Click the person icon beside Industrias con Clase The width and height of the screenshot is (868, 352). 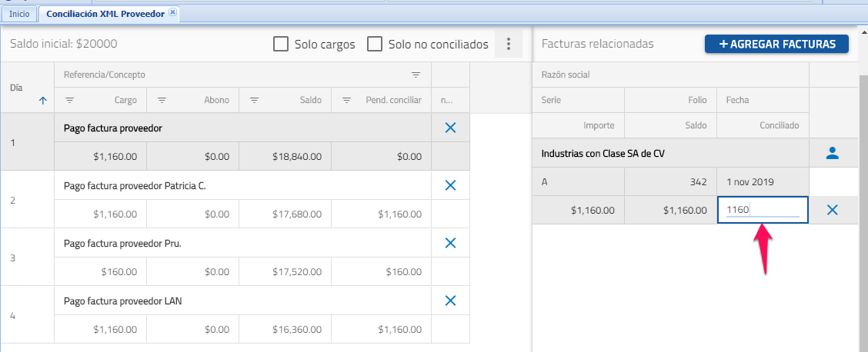(832, 153)
